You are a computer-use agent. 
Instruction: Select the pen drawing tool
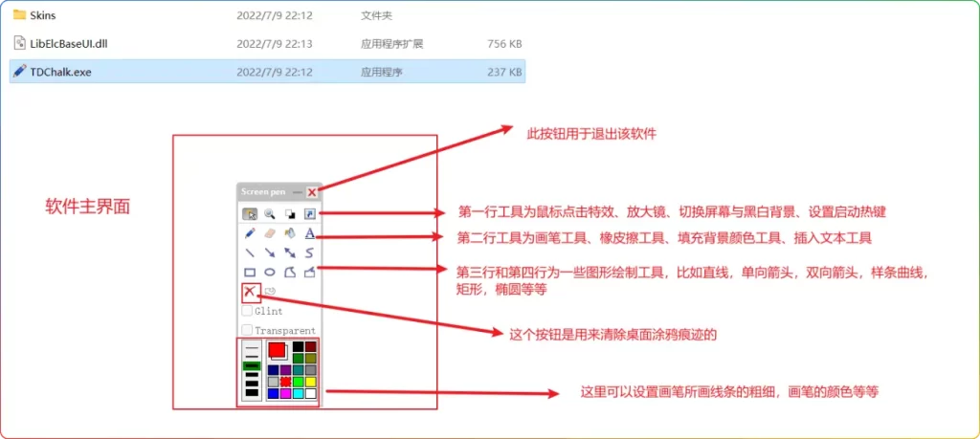coord(250,233)
